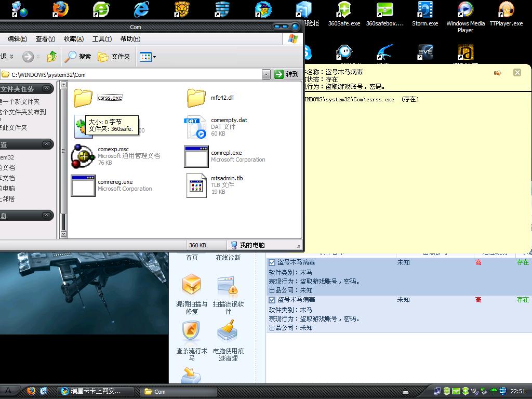This screenshot has width=532, height=399.
Task: Open the Firefox desktop shortcut
Action: click(60, 9)
